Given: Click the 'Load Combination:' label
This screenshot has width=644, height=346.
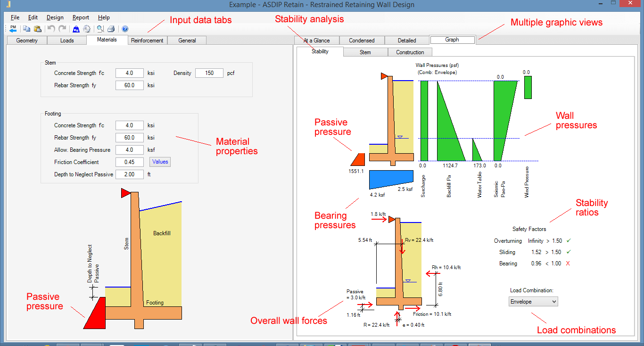Looking at the screenshot, I should click(531, 290).
